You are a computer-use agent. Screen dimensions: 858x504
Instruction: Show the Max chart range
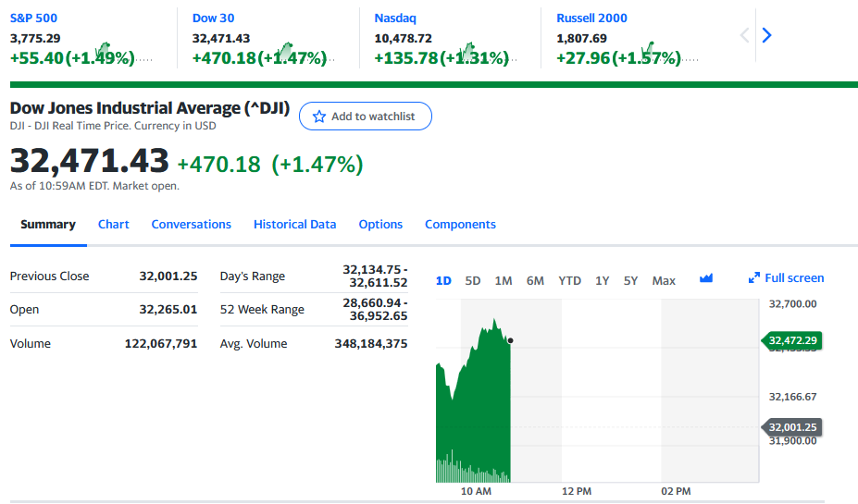664,281
